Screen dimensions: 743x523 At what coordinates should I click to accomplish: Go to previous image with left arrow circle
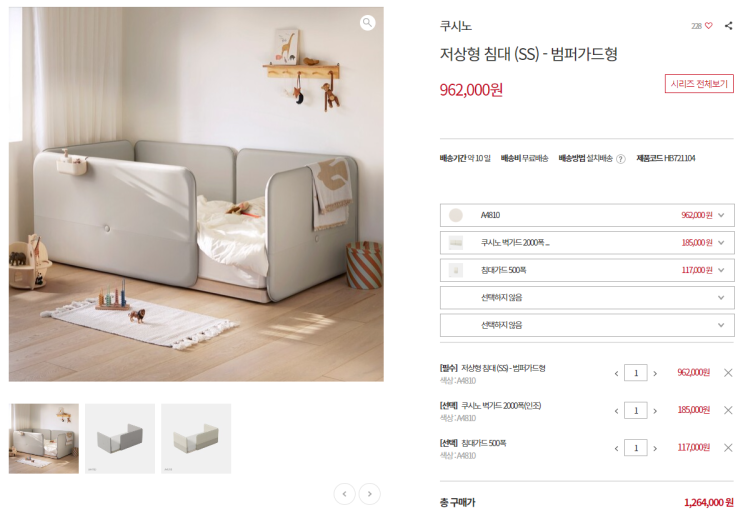(344, 494)
